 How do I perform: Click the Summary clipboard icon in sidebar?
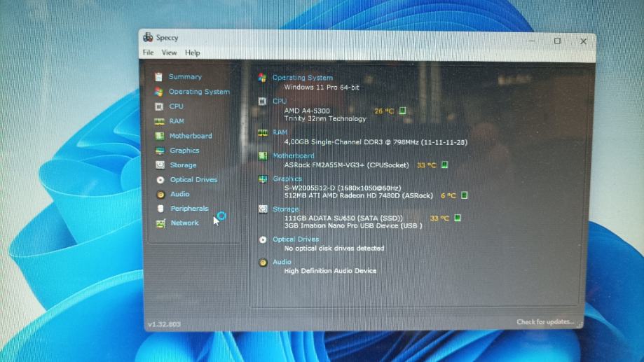158,77
